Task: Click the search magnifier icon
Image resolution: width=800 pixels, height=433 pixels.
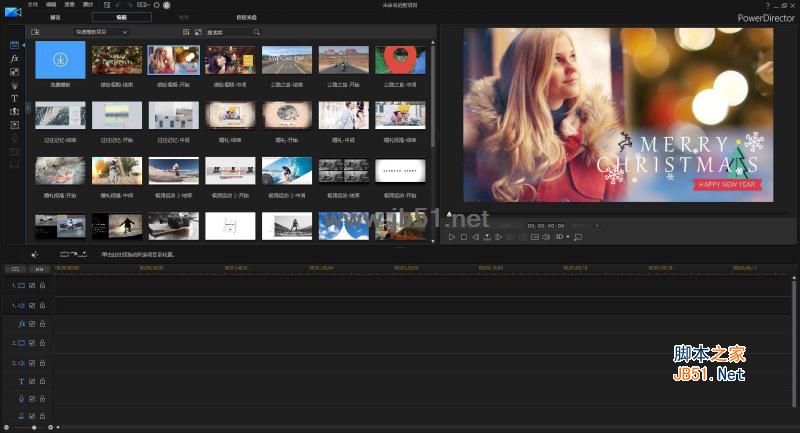Action: (256, 32)
